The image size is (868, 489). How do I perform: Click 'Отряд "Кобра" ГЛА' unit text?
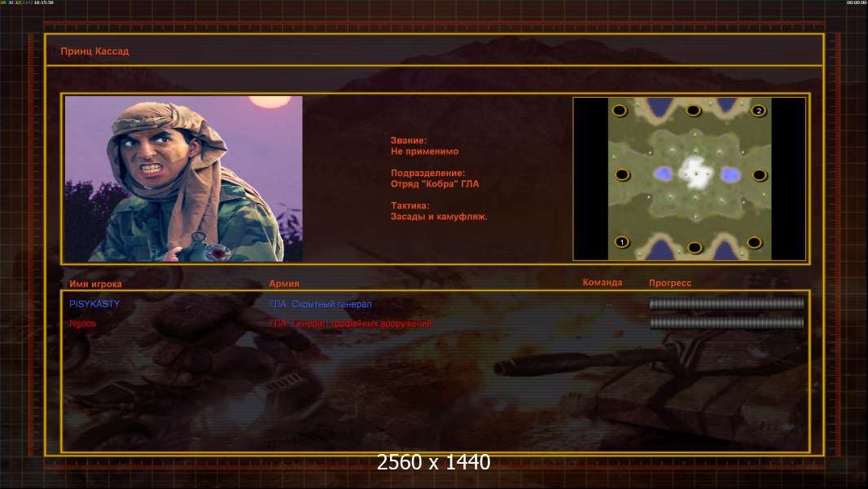point(435,184)
